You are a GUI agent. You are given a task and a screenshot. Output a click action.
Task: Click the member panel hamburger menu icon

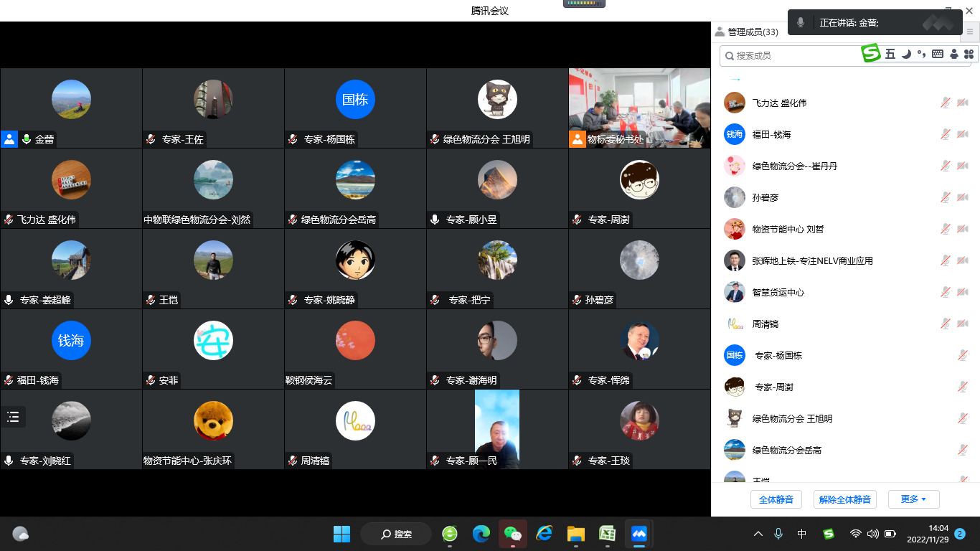(x=970, y=32)
